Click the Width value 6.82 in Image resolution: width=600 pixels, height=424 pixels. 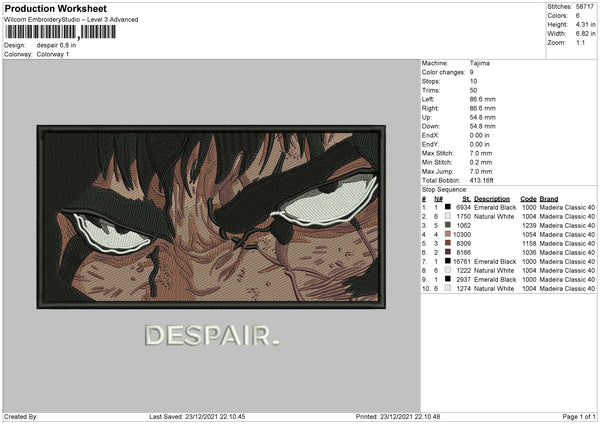pyautogui.click(x=585, y=34)
